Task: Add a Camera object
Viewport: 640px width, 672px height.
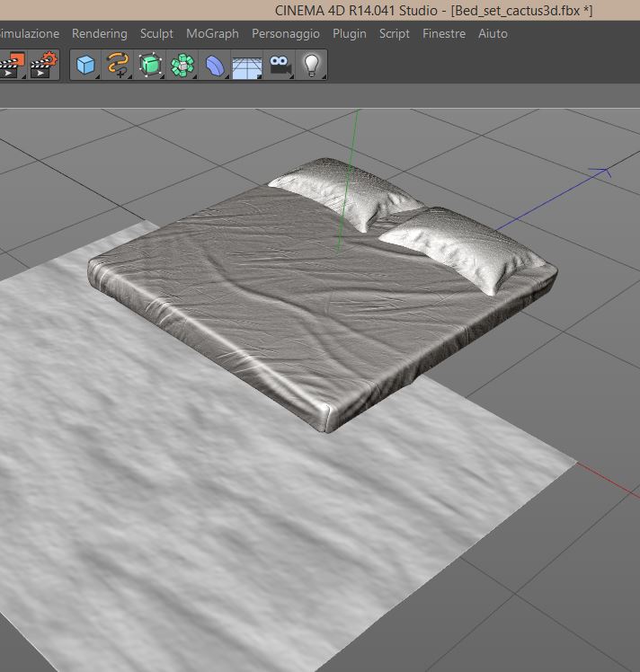Action: (280, 66)
